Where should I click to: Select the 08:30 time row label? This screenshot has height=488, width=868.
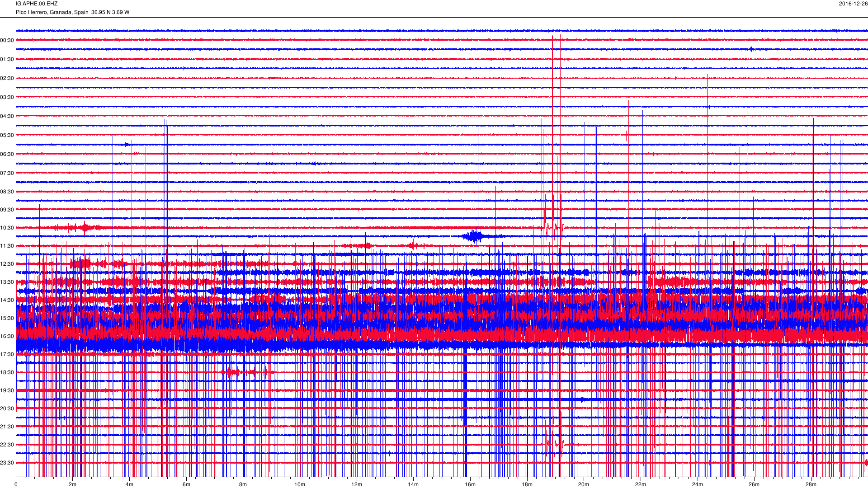tap(7, 192)
